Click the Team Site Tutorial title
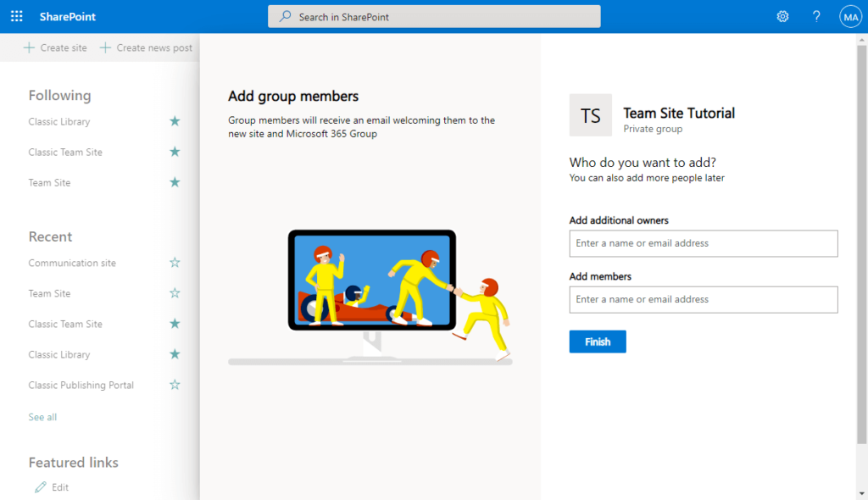Viewport: 868px width, 500px height. [x=679, y=113]
